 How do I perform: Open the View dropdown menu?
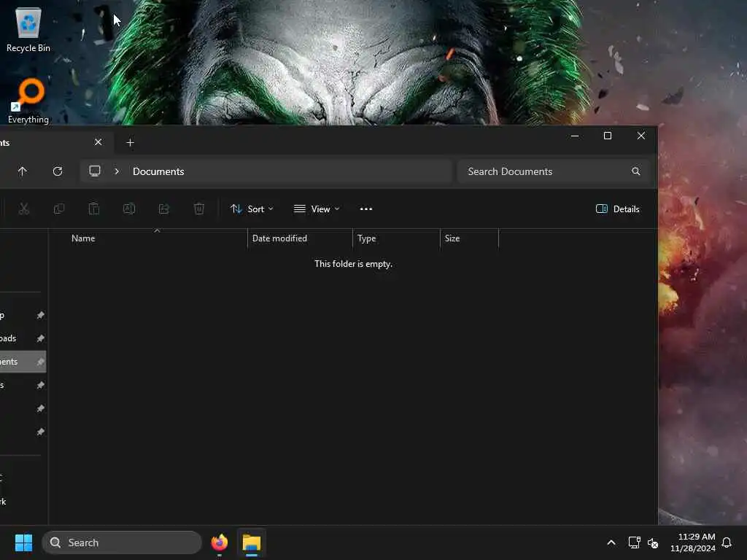[x=317, y=209]
